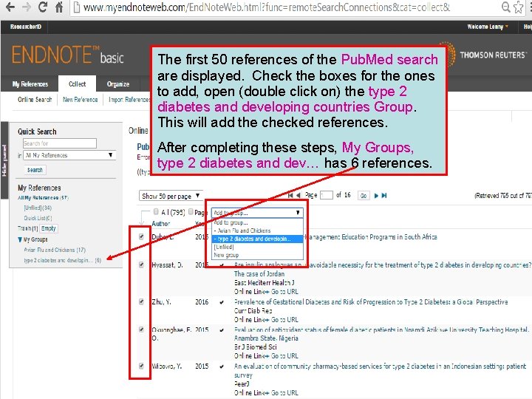Screen dimensions: 532x399
Task: Click Go to URL in Zhu row
Action: click(x=284, y=320)
